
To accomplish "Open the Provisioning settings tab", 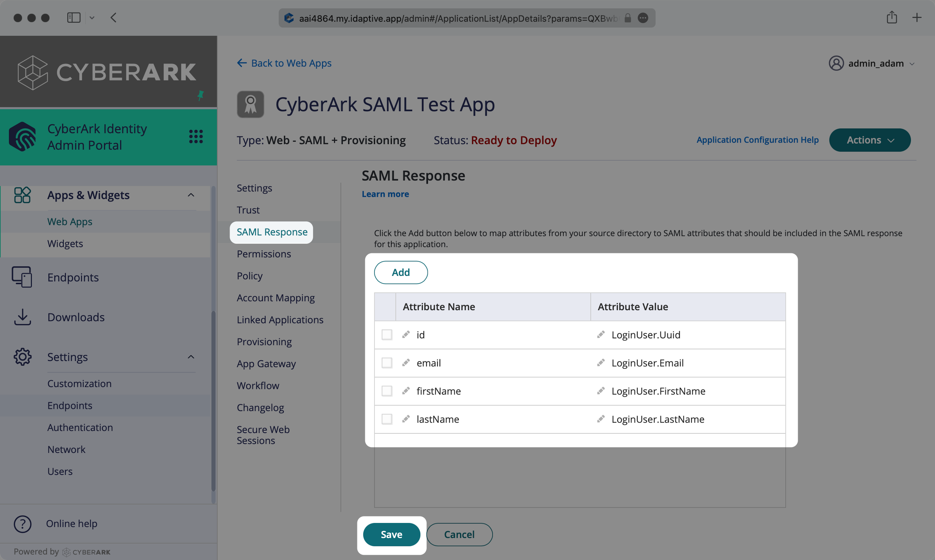I will click(264, 341).
